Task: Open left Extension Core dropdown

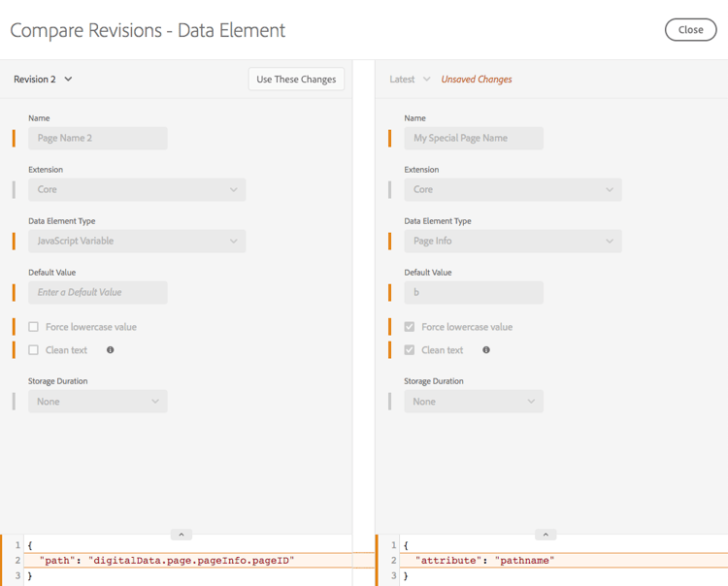Action: (x=137, y=190)
